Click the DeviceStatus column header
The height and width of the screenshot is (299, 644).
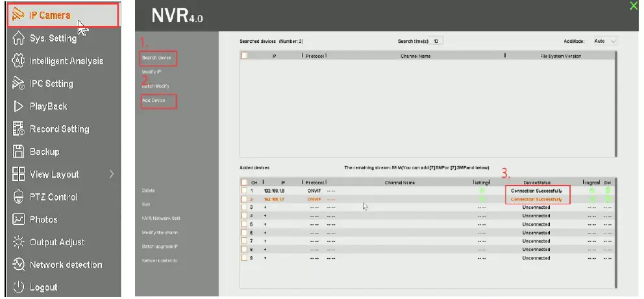(537, 182)
